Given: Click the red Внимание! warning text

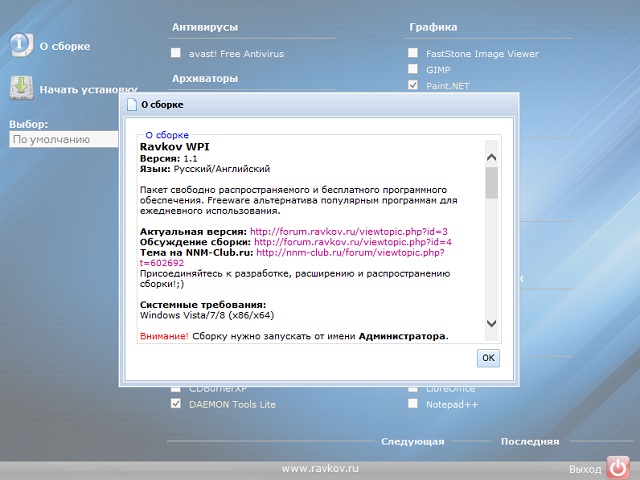Looking at the screenshot, I should 164,336.
